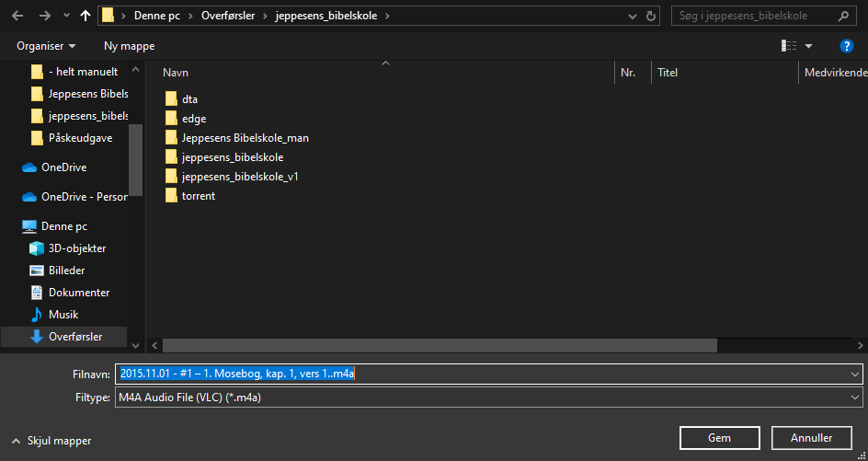Viewport: 868px width, 461px height.
Task: Expand the Filnavn dropdown arrow
Action: (855, 374)
